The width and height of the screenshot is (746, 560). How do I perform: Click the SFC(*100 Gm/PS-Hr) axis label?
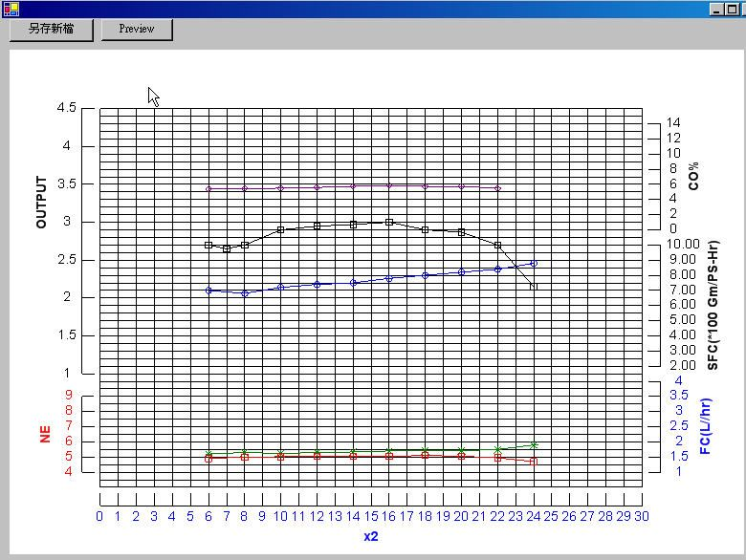[x=713, y=305]
